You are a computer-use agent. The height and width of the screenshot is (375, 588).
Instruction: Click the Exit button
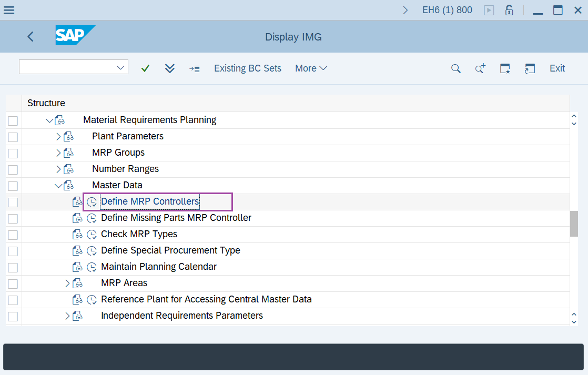pos(557,68)
